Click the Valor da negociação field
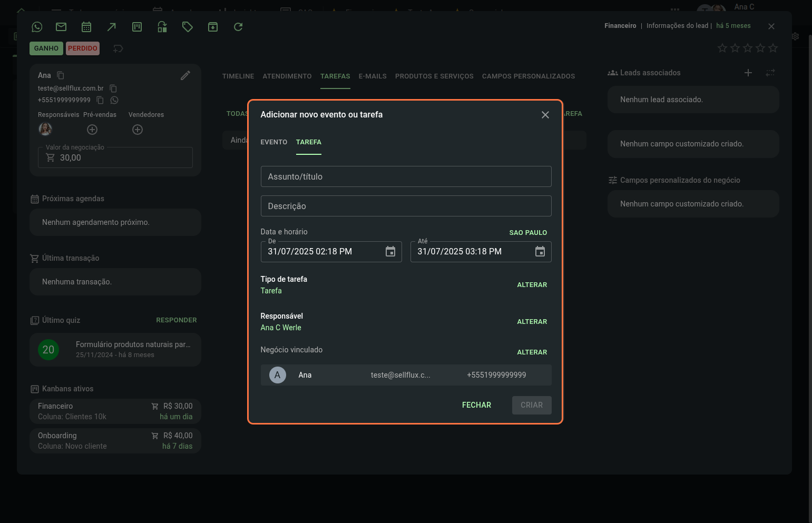Image resolution: width=812 pixels, height=523 pixels. [x=115, y=157]
